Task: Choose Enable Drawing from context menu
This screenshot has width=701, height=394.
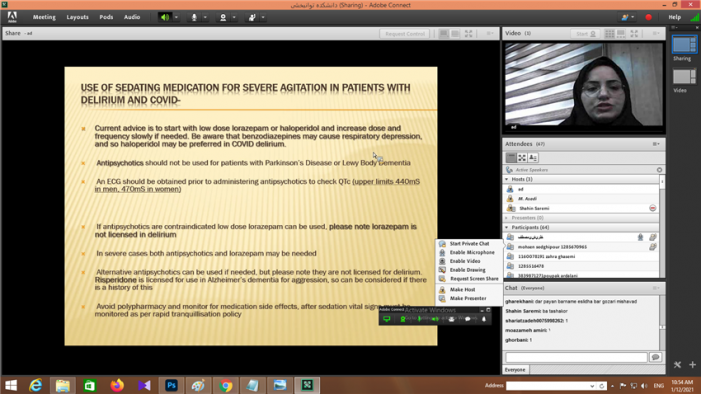Action: (468, 270)
